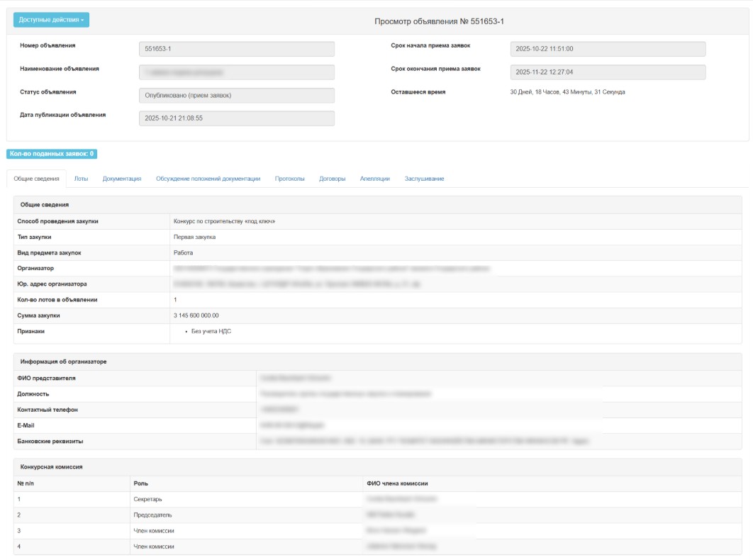Select the Председатель row in commission table

[x=152, y=515]
